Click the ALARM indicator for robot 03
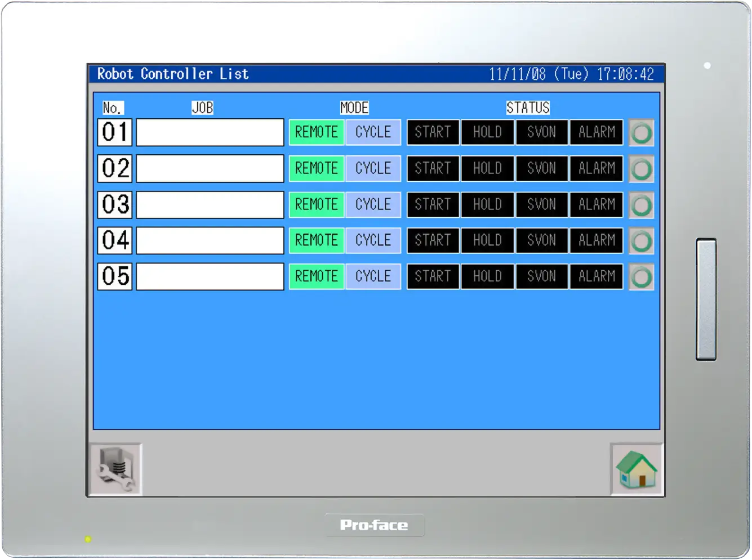Viewport: 752px width, 560px height. click(597, 204)
